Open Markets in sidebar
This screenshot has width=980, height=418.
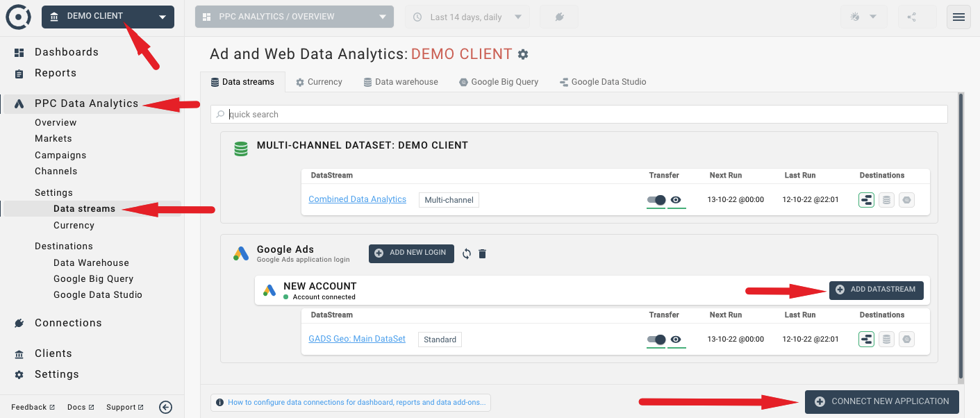[x=53, y=138]
